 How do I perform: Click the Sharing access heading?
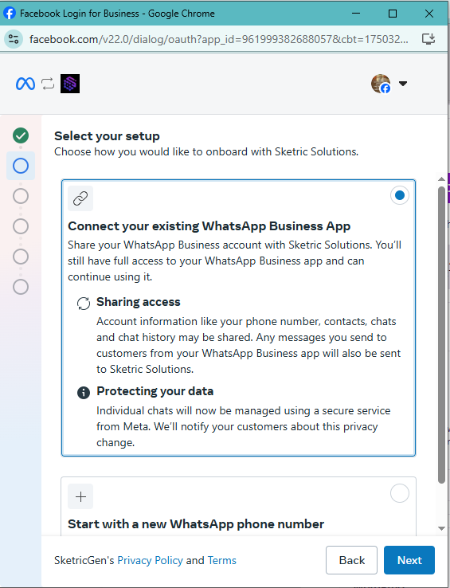138,302
